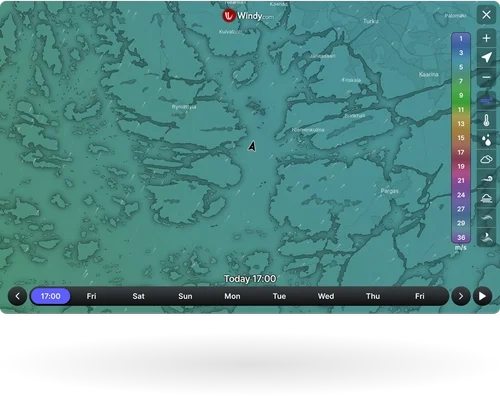Go to next timeline step arrow
Viewport: 500px width, 396px height.
(x=461, y=296)
